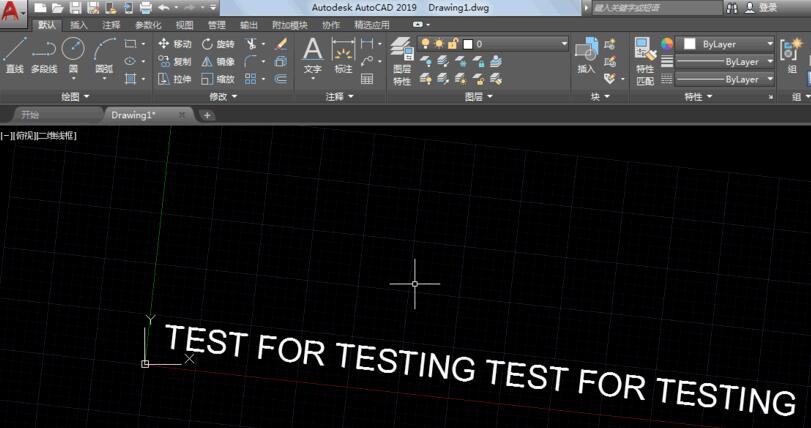Open Layer Properties (图层特性) manager
Screen dimensions: 811x428
[x=402, y=61]
